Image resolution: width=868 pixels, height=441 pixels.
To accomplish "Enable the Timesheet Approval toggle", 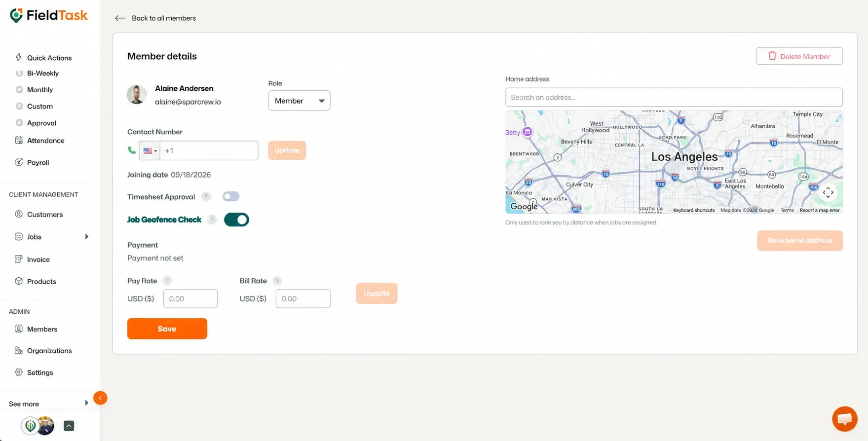I will 230,196.
